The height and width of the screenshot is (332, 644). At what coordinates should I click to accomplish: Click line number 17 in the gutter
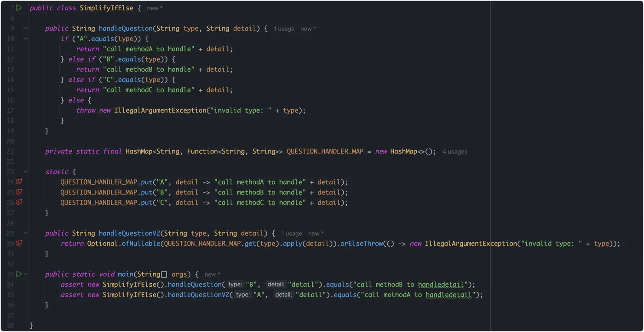(x=11, y=111)
